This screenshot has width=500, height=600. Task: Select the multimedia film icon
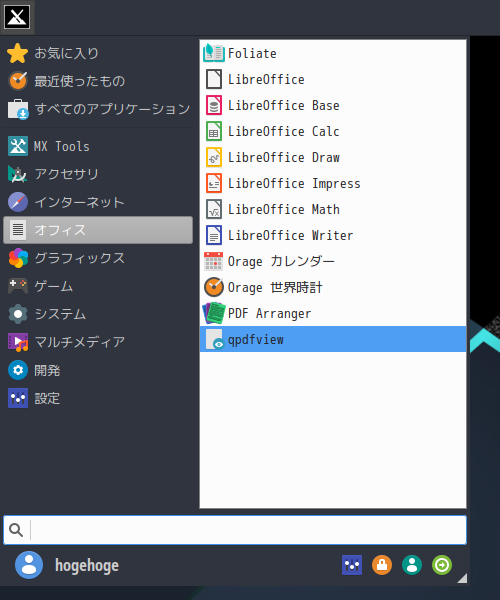click(18, 342)
